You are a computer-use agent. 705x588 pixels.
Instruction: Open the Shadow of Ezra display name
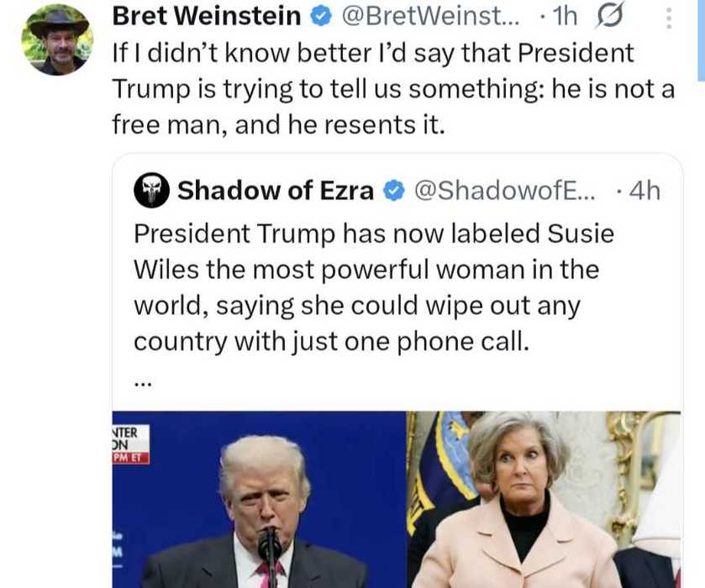[275, 191]
